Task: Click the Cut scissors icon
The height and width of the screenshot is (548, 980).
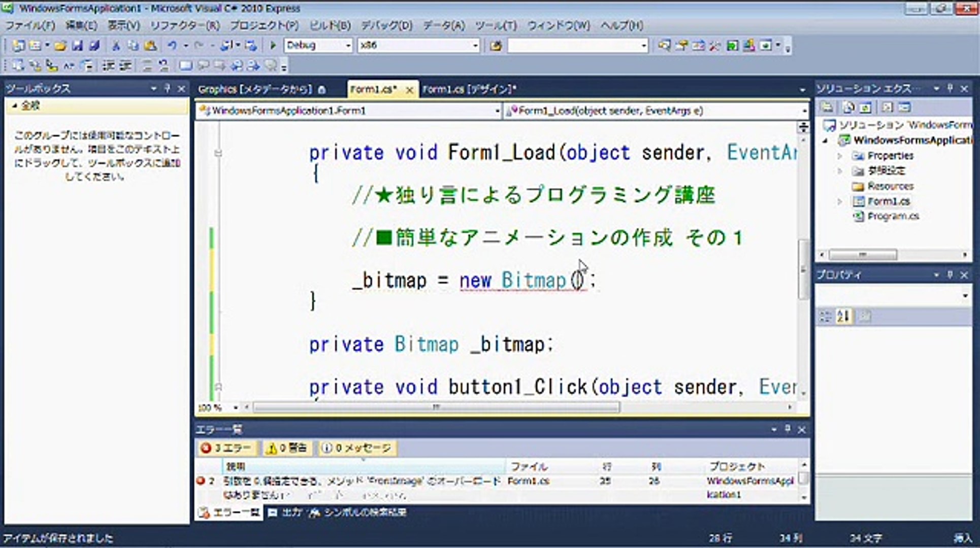Action: coord(116,46)
